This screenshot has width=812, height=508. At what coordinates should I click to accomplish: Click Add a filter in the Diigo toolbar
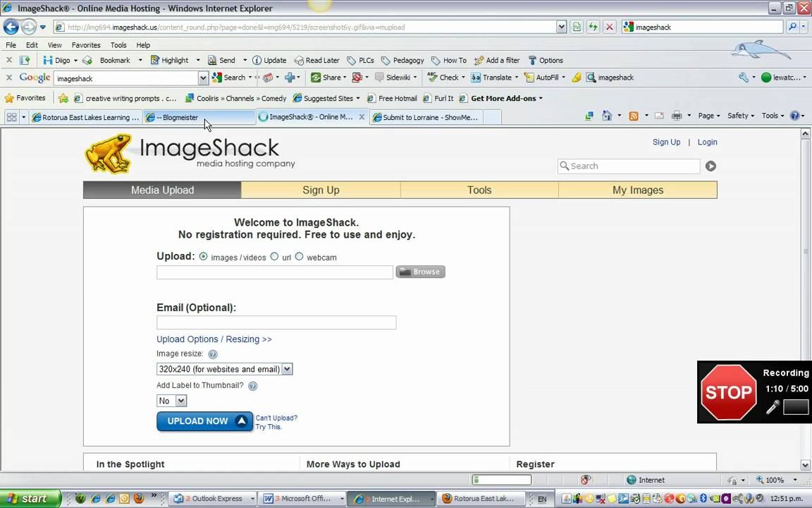pyautogui.click(x=497, y=60)
